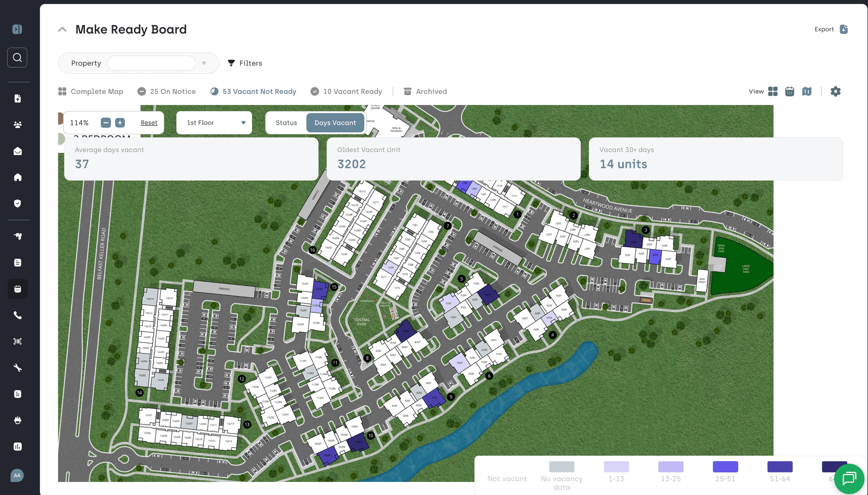Image resolution: width=868 pixels, height=495 pixels.
Task: Open the list icon below paint roller
Action: 18,263
